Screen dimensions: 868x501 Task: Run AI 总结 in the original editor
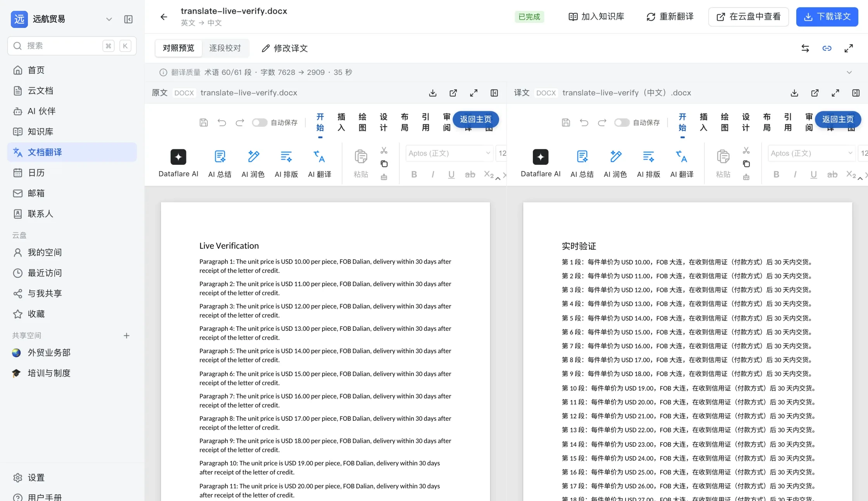(x=220, y=163)
